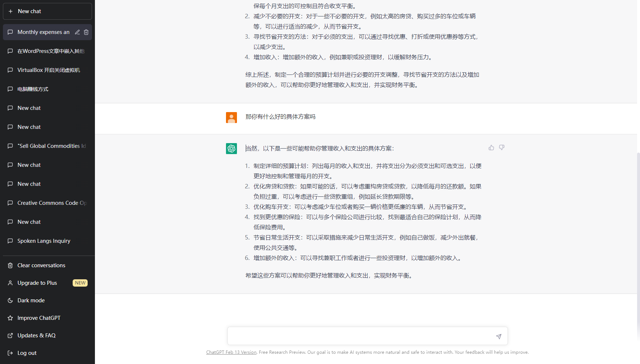This screenshot has width=640, height=364.
Task: Open the 'Sell Global Commodities' conversation
Action: [x=51, y=146]
